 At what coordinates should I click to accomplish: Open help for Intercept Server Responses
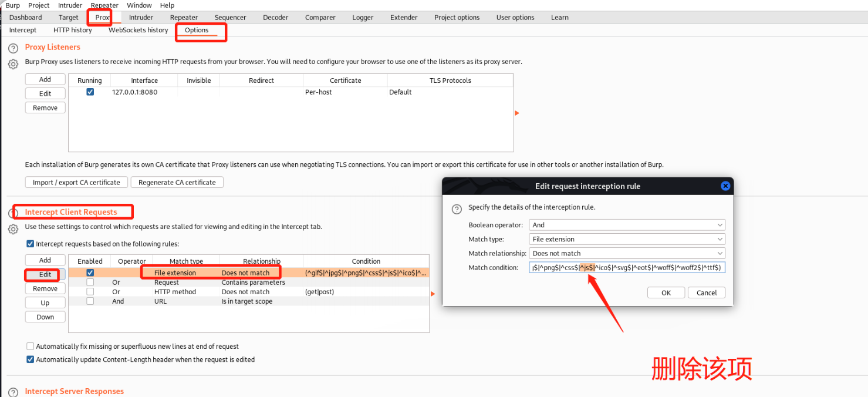tap(13, 392)
